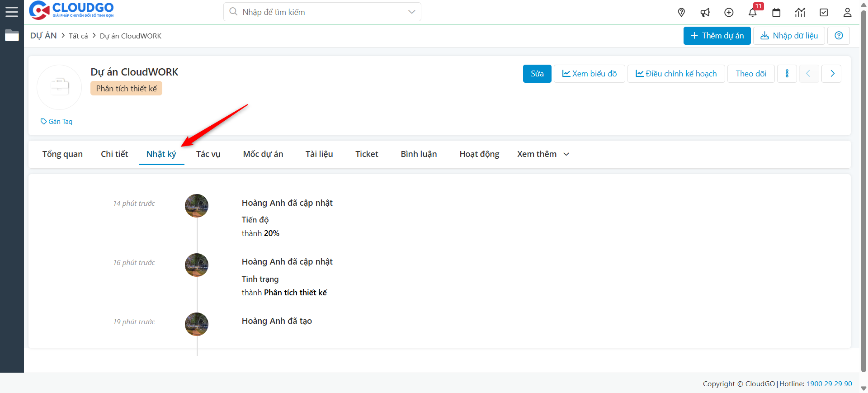Click the DỰ ÁN breadcrumb link
The height and width of the screenshot is (393, 868).
[x=43, y=36]
